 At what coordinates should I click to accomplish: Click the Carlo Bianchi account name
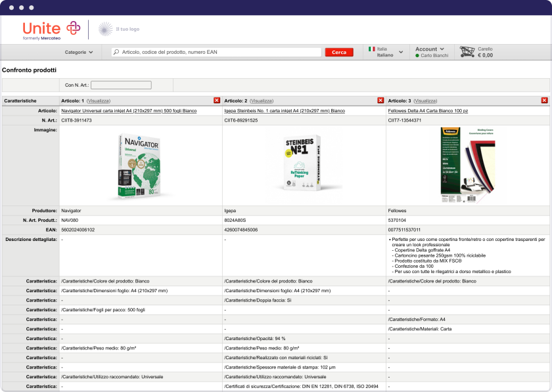[x=434, y=55]
